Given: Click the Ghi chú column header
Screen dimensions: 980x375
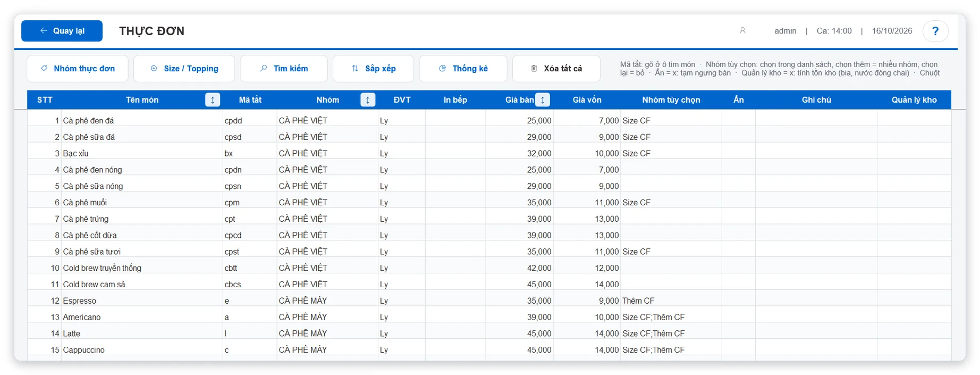Looking at the screenshot, I should tap(816, 100).
